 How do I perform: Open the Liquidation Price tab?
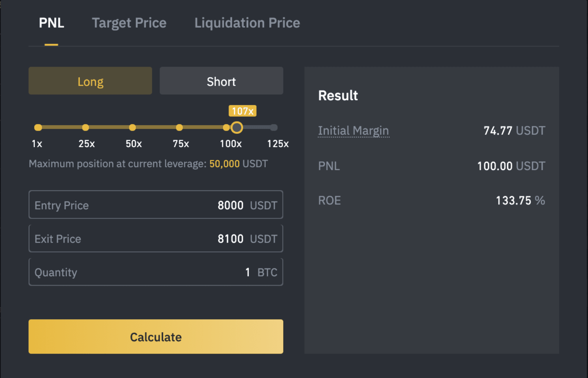click(247, 23)
